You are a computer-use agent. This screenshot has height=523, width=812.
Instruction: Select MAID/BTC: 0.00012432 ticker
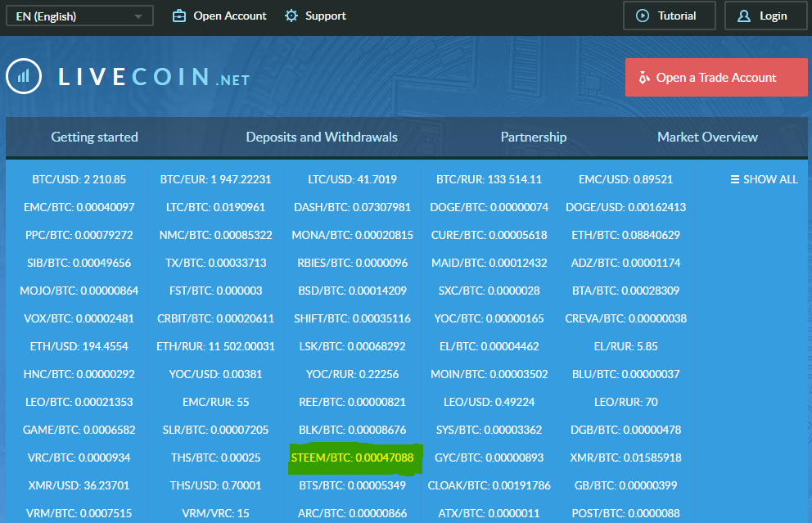coord(489,263)
